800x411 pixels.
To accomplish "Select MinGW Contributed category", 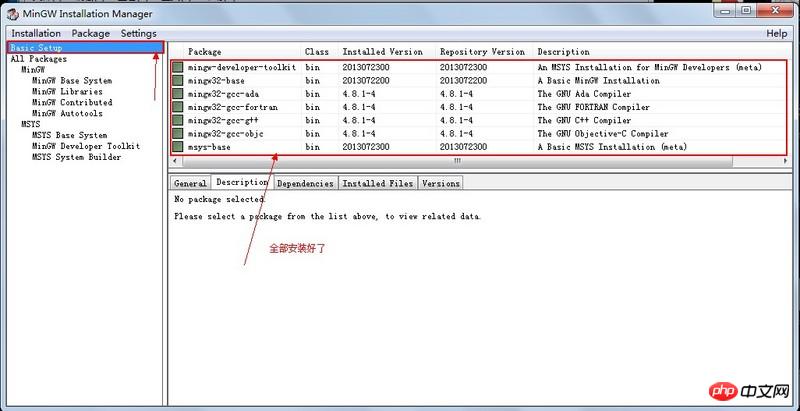I will 72,102.
